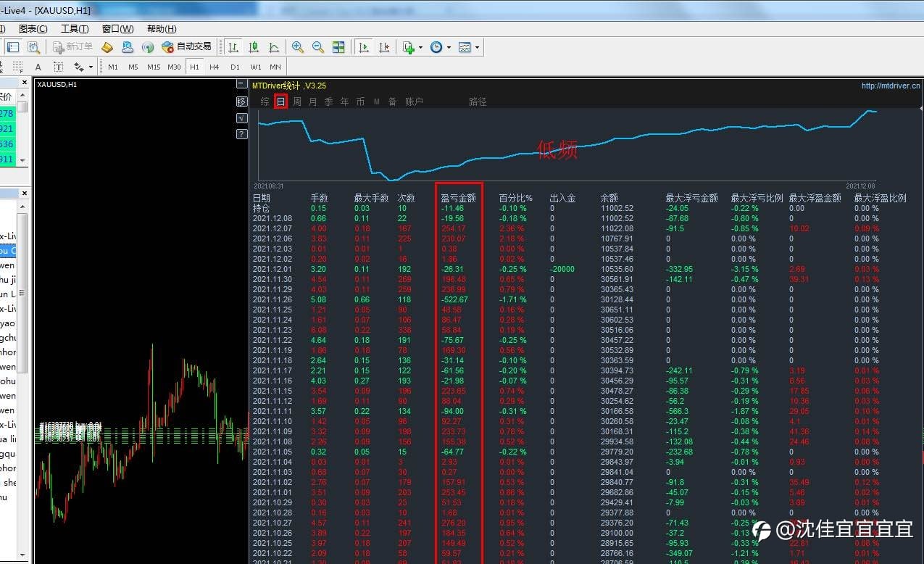924x564 pixels.
Task: Toggle the checkmark square on chart panel
Action: pos(242,117)
